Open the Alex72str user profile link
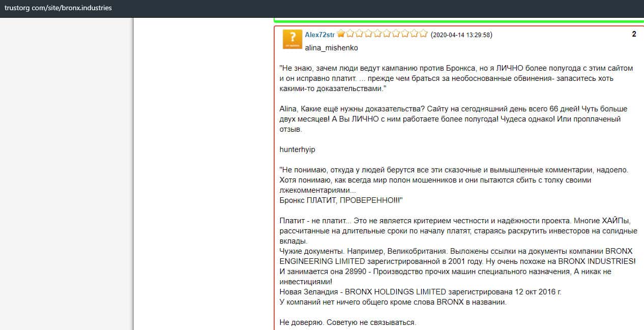The height and width of the screenshot is (330, 644). pos(319,35)
